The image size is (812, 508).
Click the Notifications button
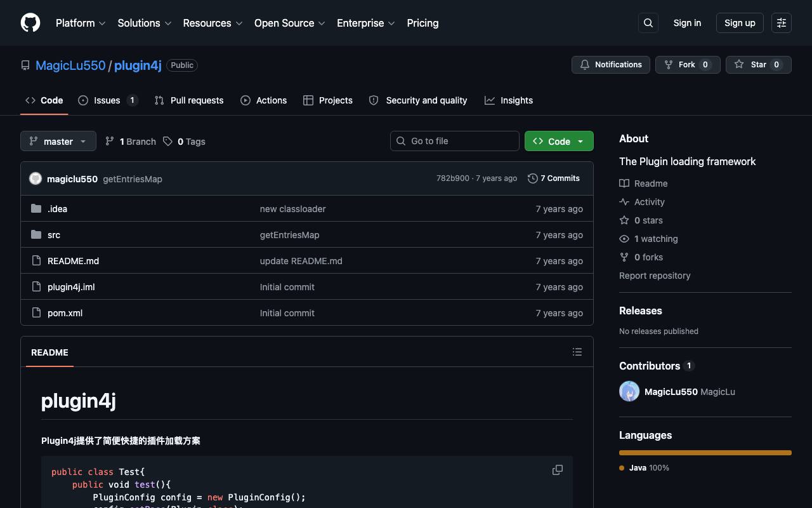(x=611, y=65)
